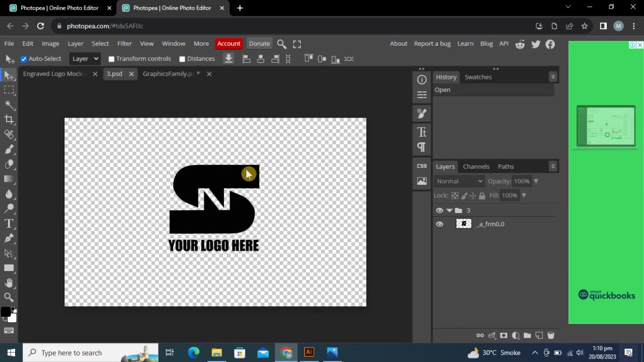Toggle lock position icon
Screen dimensions: 644x362
(473, 196)
